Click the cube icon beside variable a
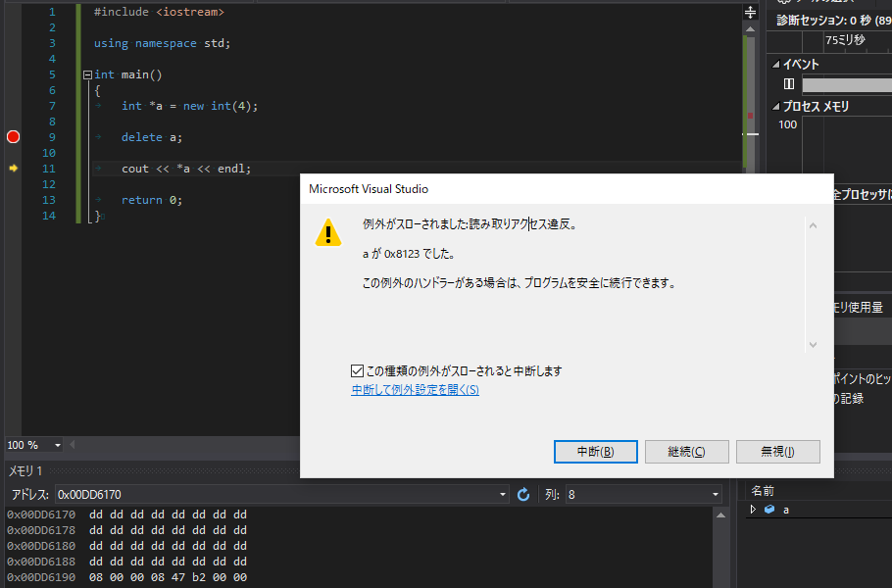The width and height of the screenshot is (892, 588). point(769,510)
